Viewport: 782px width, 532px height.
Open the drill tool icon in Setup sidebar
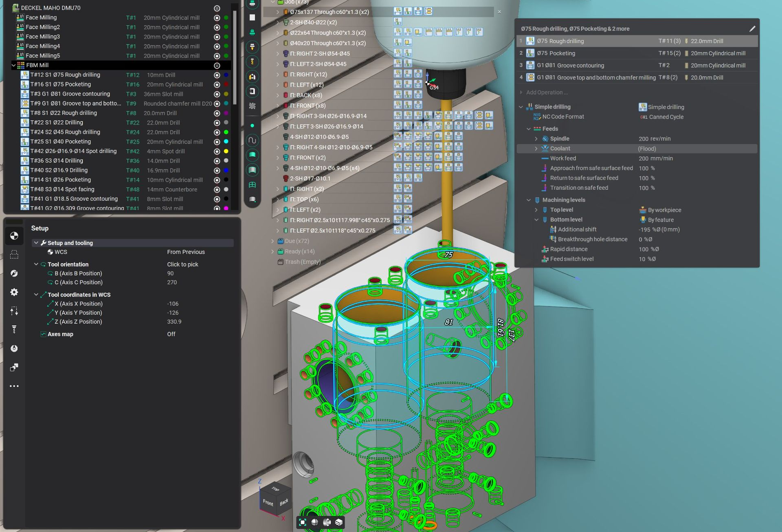14,329
